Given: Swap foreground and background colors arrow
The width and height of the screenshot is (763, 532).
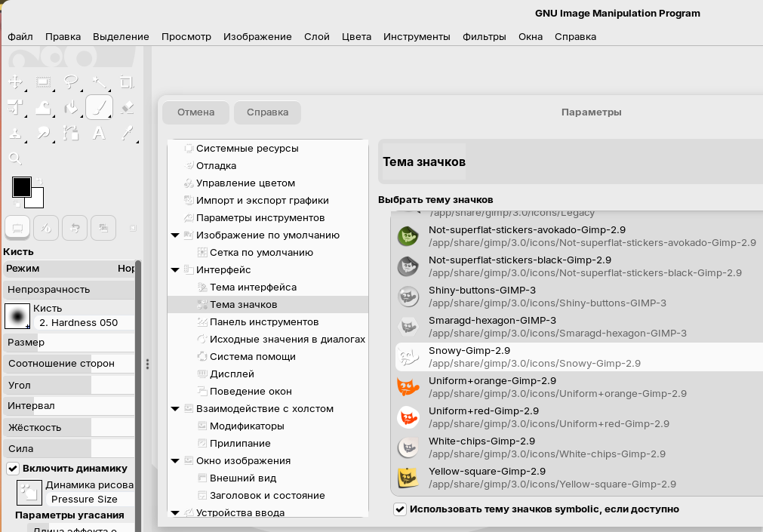Looking at the screenshot, I should pos(39,181).
